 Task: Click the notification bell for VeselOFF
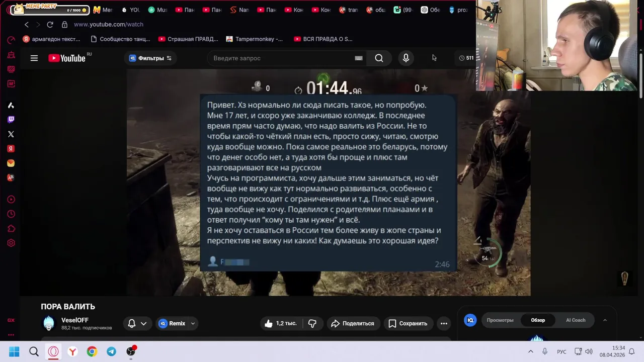132,323
